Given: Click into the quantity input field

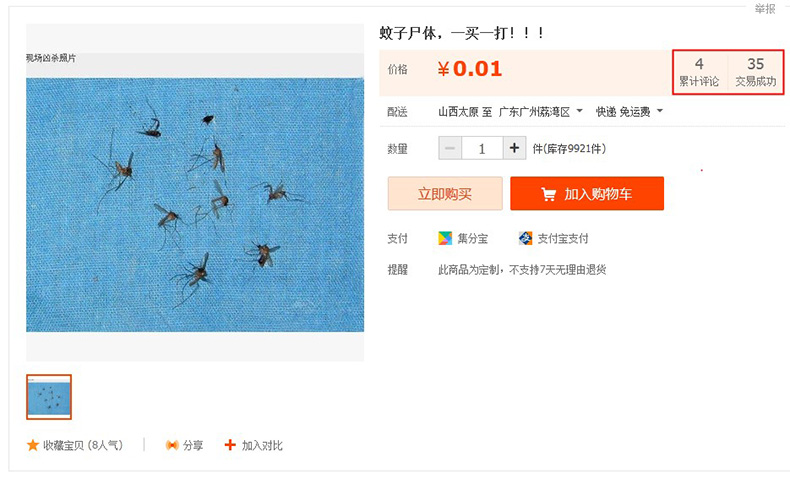Looking at the screenshot, I should click(x=482, y=148).
